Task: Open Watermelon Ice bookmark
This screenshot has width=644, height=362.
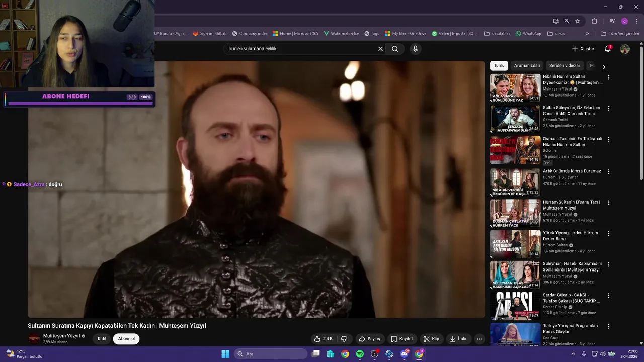Action: (341, 34)
